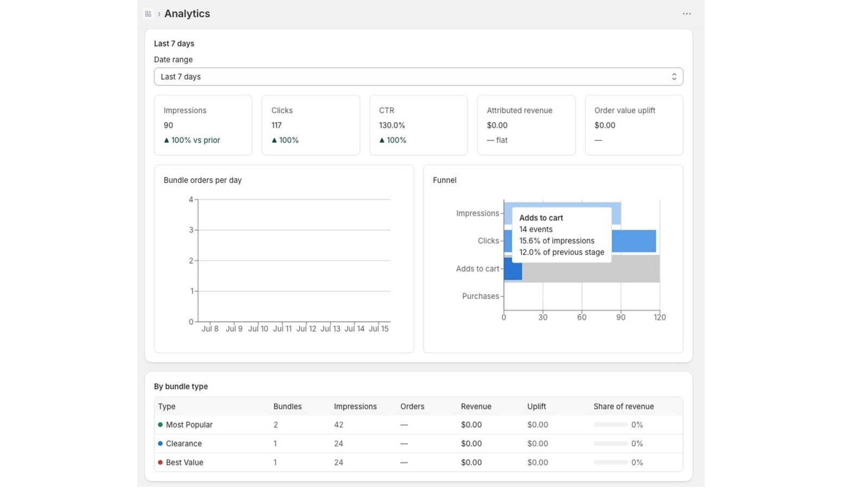Click the Clicks bar in the funnel
The height and width of the screenshot is (488, 868).
point(634,241)
